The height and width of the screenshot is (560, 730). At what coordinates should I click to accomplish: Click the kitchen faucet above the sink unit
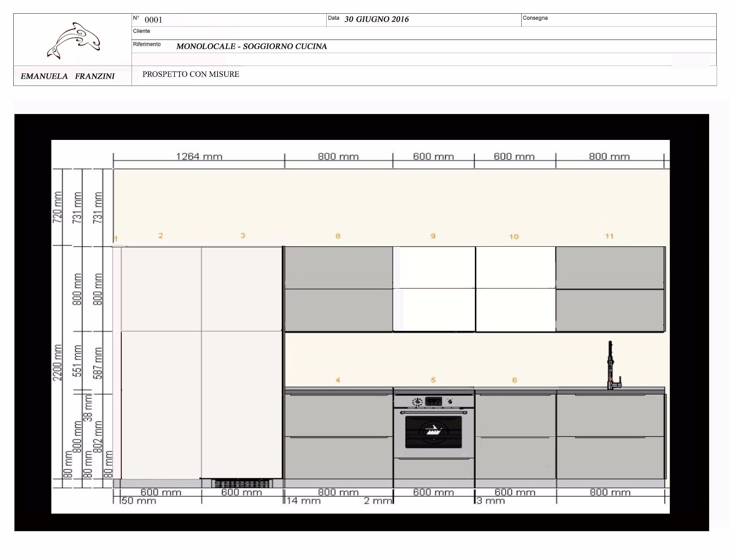(x=613, y=365)
